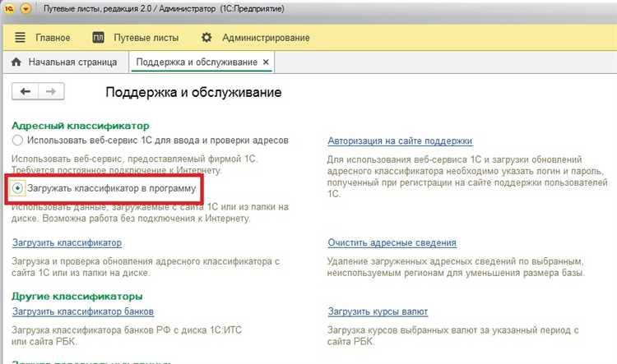Switch to the Начальная страница tab

[x=72, y=62]
